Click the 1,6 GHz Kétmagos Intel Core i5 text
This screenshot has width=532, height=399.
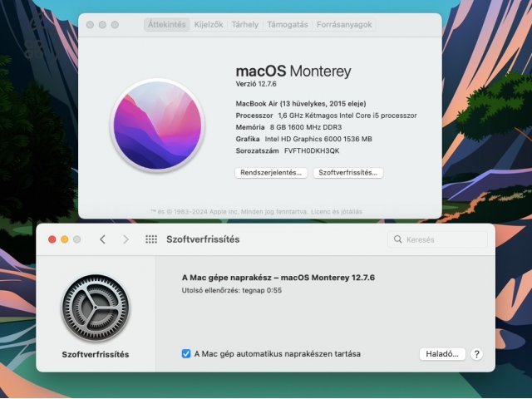click(x=347, y=116)
